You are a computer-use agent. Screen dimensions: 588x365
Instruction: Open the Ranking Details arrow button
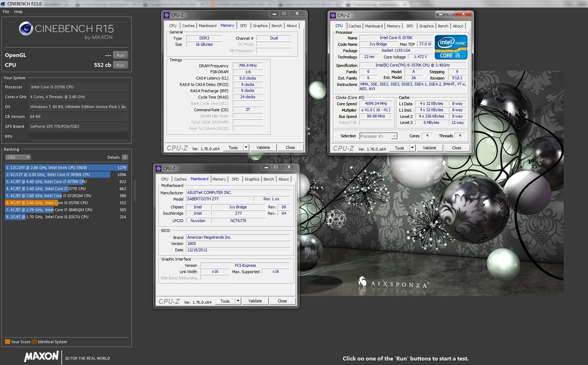125,157
